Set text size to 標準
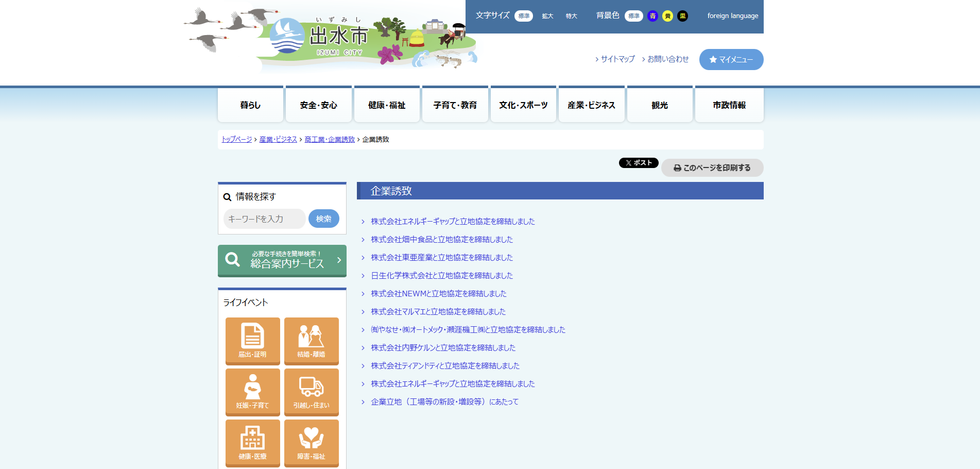The width and height of the screenshot is (980, 469). (x=524, y=16)
